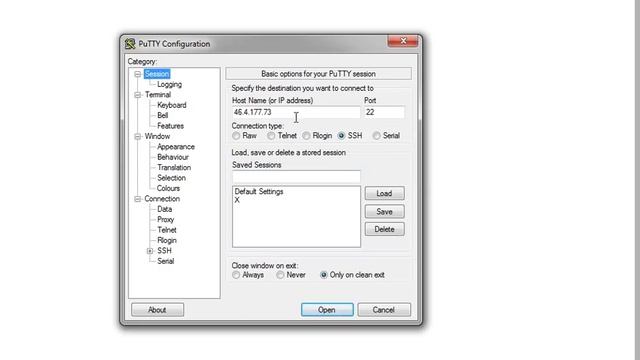Expand the SSH tree node
This screenshot has height=360, width=640.
click(150, 251)
